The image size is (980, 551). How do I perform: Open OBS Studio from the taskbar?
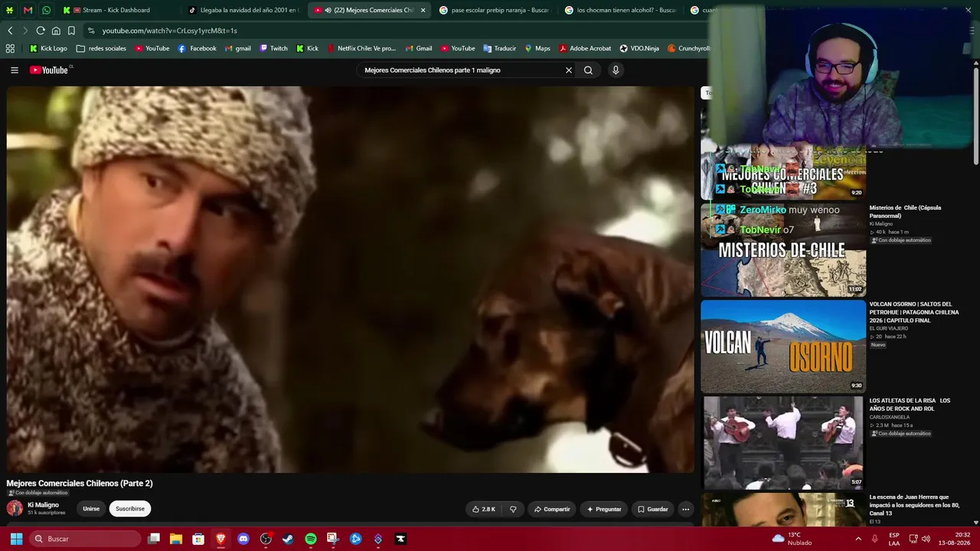(266, 539)
